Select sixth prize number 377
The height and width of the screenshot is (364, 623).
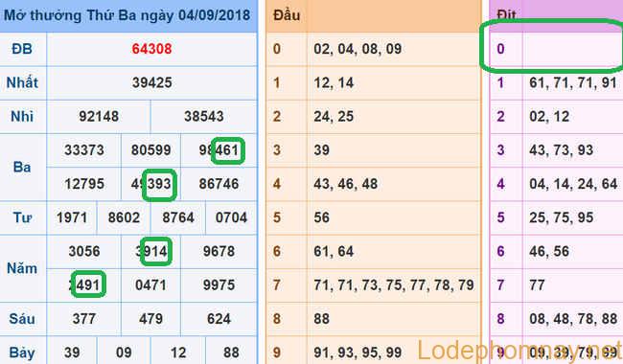(x=84, y=319)
